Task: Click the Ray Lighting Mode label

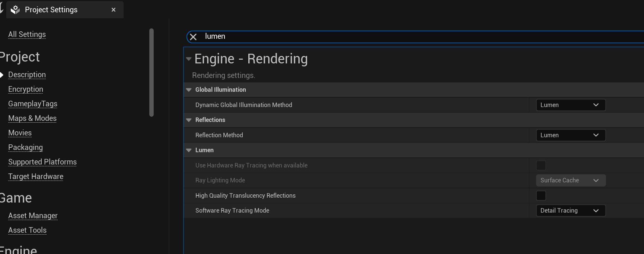Action: 220,181
